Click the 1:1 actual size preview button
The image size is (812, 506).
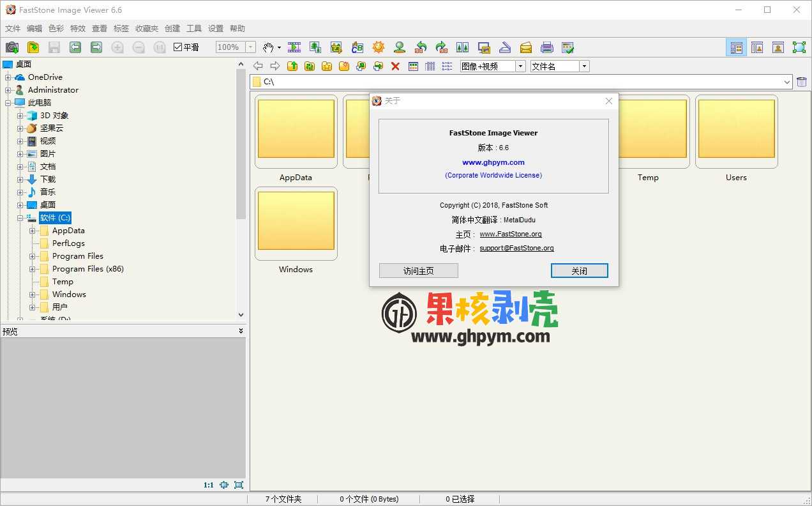[209, 485]
